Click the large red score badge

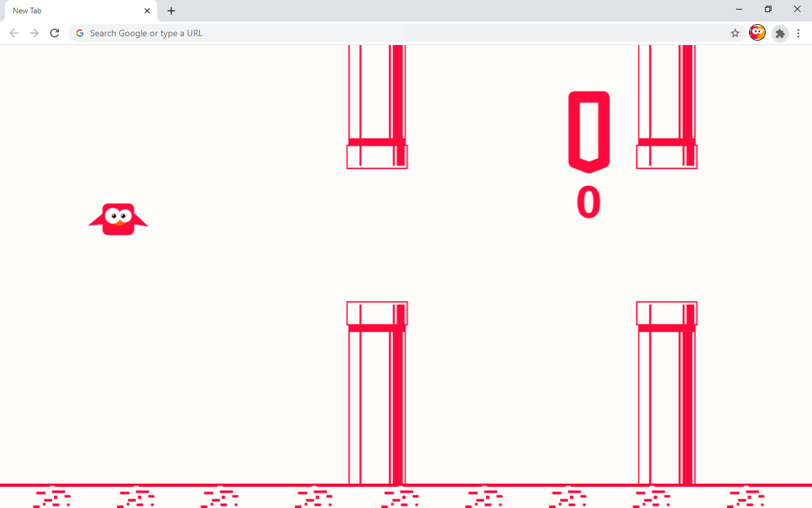coord(589,131)
